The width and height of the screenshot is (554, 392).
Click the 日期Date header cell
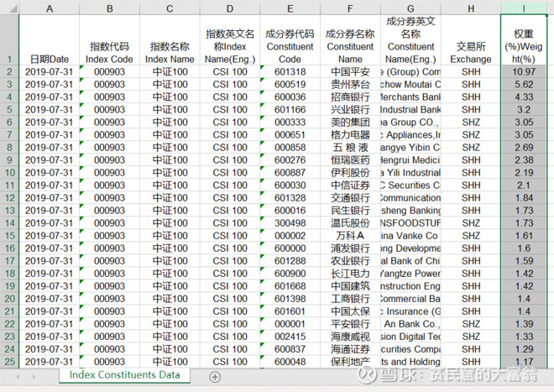[50, 40]
